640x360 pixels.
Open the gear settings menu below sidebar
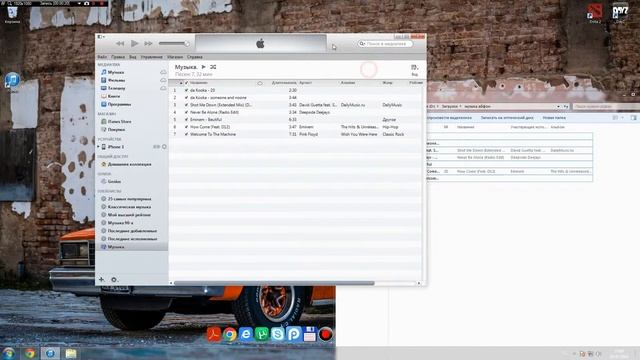click(x=114, y=280)
